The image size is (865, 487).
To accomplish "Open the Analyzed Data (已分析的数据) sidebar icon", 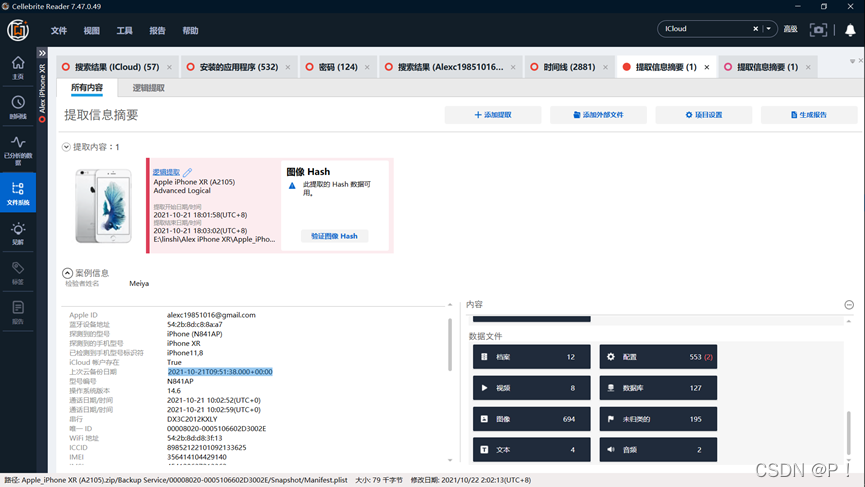I will point(18,150).
